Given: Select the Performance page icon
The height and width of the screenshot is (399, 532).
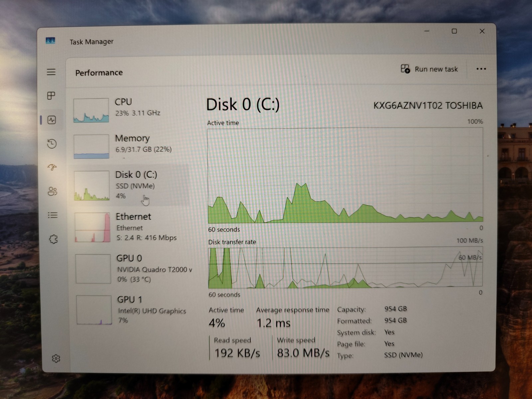Looking at the screenshot, I should click(x=52, y=120).
